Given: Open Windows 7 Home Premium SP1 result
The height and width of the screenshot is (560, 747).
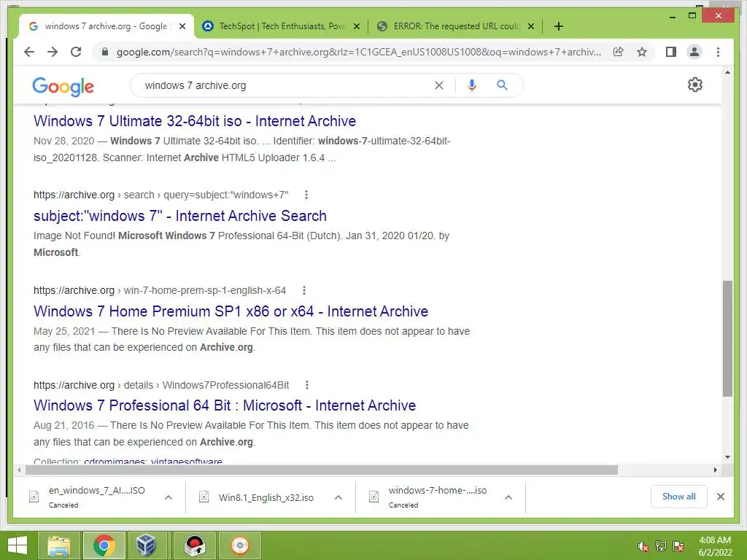Looking at the screenshot, I should tap(231, 311).
